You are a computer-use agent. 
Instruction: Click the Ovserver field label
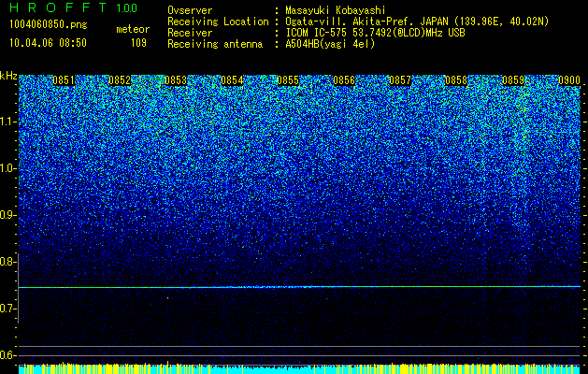click(190, 10)
